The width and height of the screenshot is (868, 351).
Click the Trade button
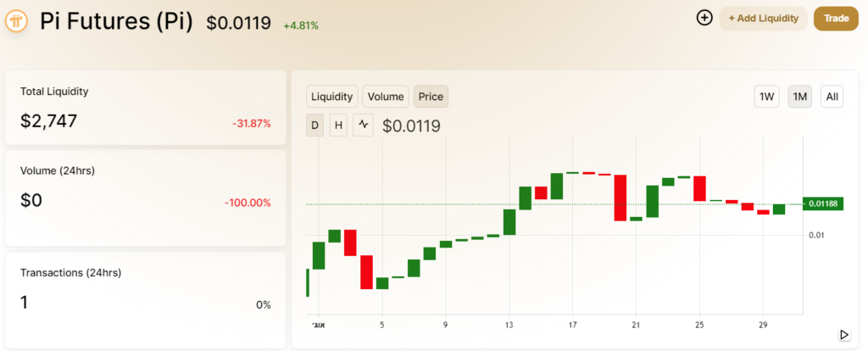click(836, 18)
